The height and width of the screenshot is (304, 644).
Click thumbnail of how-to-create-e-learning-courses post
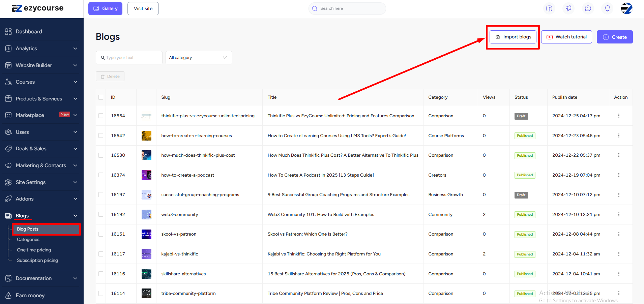[x=146, y=135]
